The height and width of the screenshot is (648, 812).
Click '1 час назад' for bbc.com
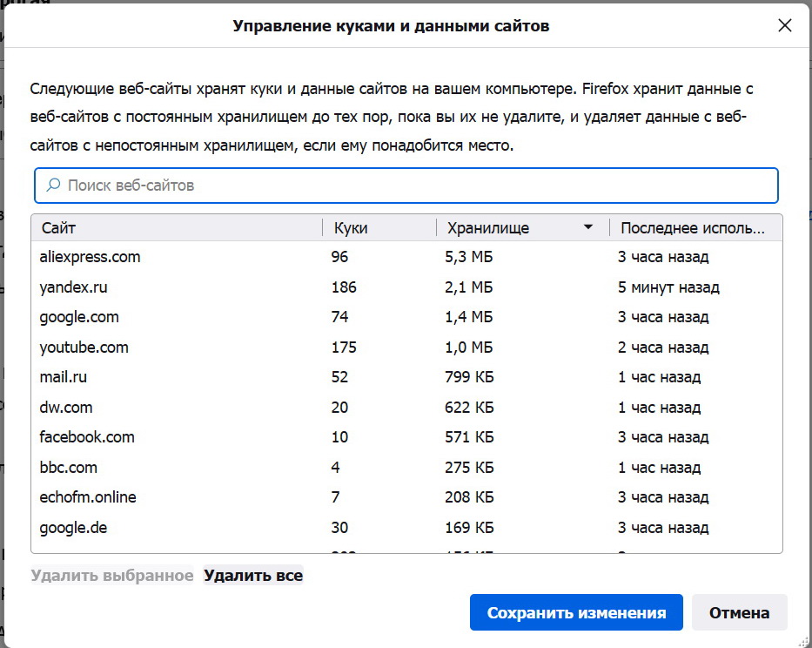[x=659, y=467]
